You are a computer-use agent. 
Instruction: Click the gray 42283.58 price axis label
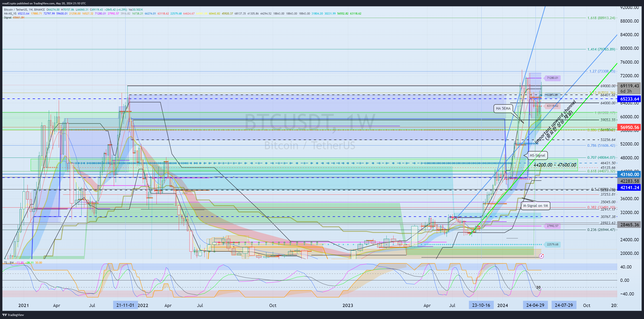[x=629, y=181]
